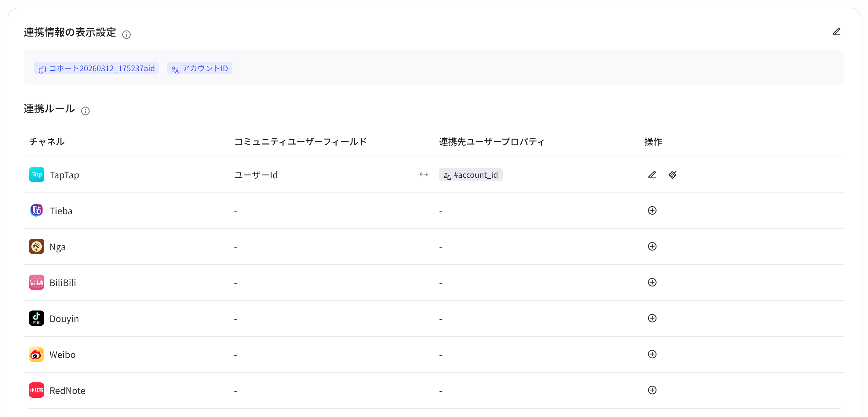The height and width of the screenshot is (417, 868).
Task: Click the 連携情報の表示設定 section heading
Action: [x=70, y=32]
